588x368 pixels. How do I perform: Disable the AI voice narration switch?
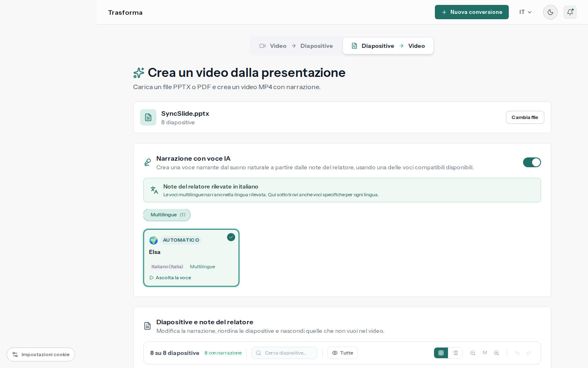(x=532, y=162)
